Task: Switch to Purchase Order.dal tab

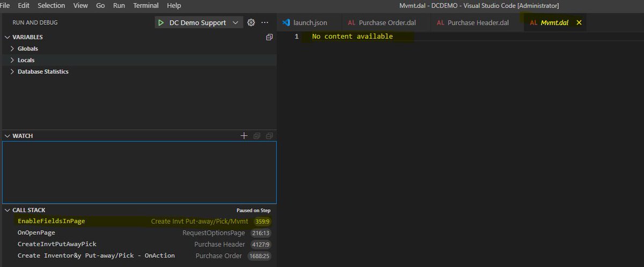Action: pyautogui.click(x=385, y=23)
